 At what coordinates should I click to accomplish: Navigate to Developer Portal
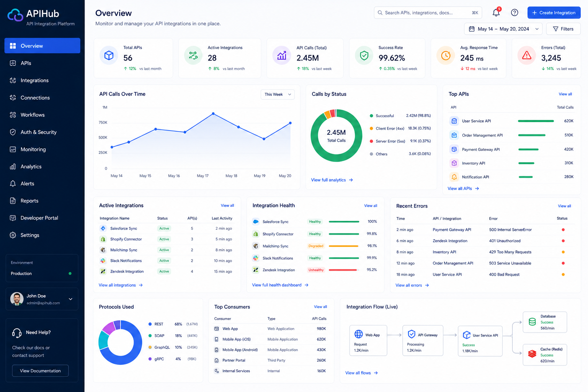click(42, 218)
